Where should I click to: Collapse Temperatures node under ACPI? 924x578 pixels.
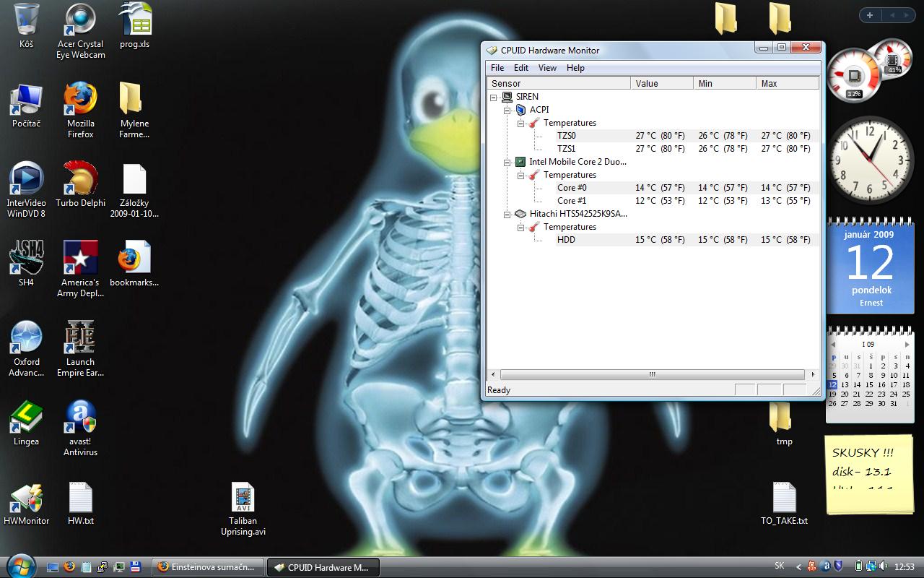pyautogui.click(x=520, y=123)
